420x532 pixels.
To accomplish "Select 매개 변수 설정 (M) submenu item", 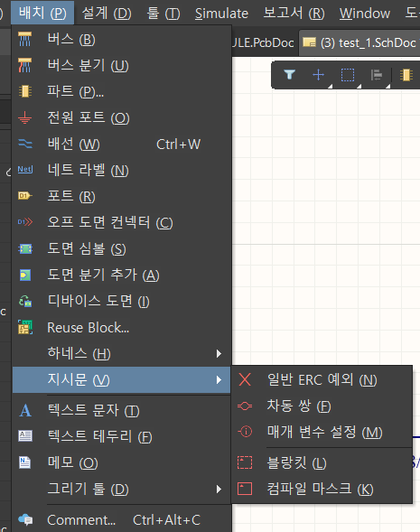I will [322, 432].
